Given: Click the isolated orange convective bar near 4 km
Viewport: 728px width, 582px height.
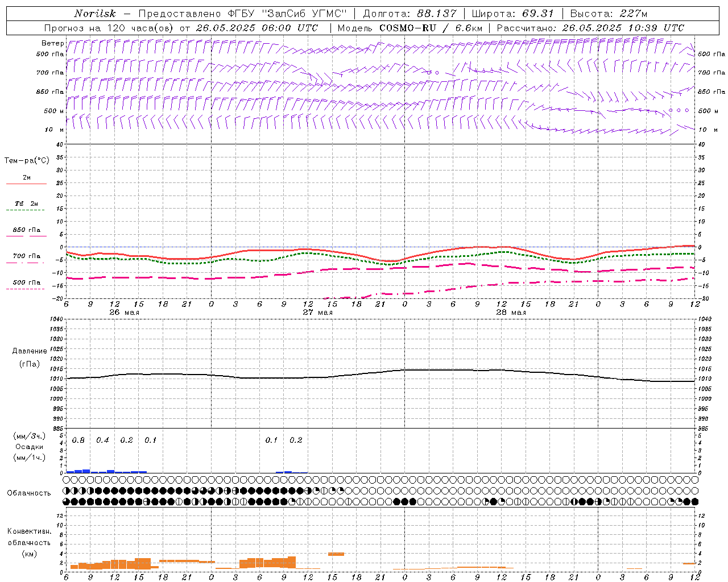Looking at the screenshot, I should [336, 554].
